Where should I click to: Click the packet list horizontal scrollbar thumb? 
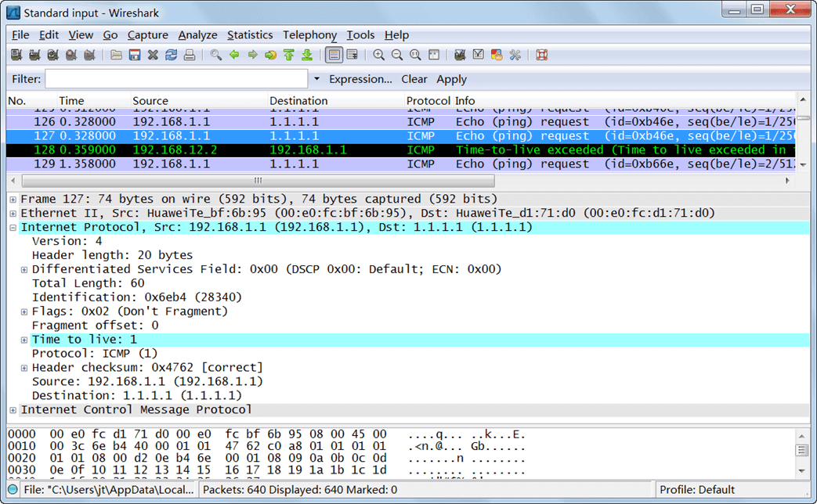[258, 181]
